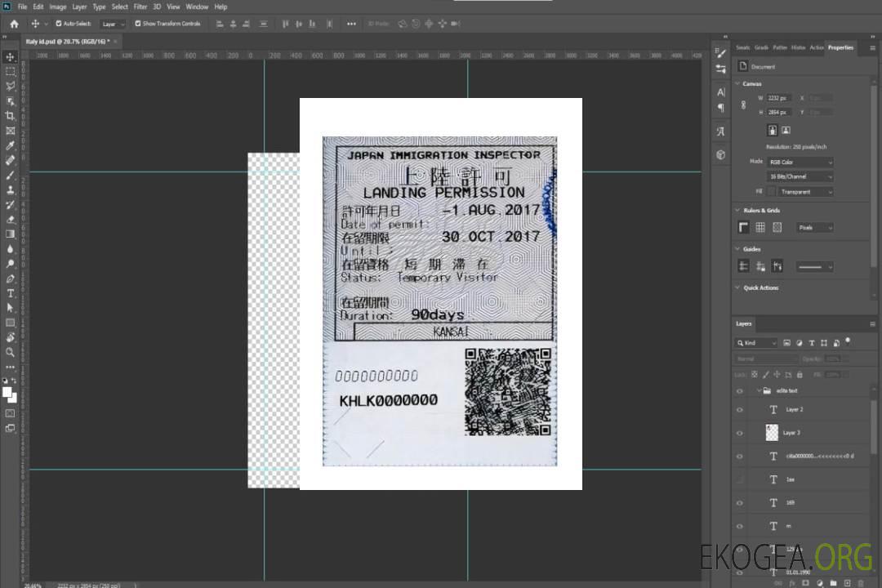The image size is (882, 588).
Task: Open the layer filter Kind dropdown
Action: pyautogui.click(x=756, y=343)
